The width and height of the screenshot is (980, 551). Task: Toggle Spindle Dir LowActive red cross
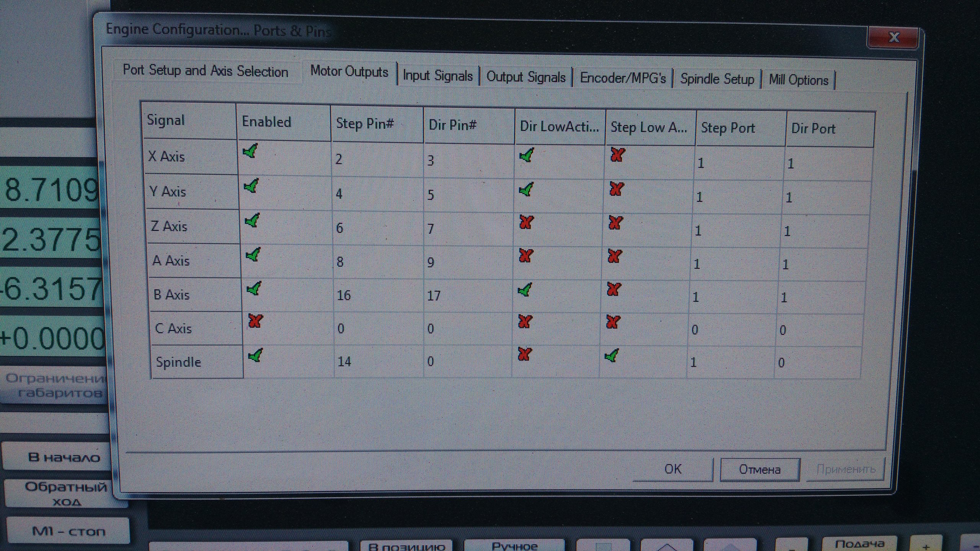pos(524,354)
